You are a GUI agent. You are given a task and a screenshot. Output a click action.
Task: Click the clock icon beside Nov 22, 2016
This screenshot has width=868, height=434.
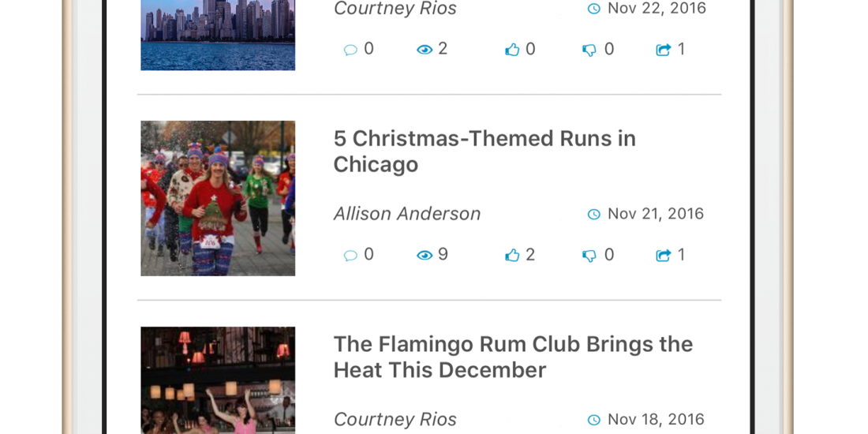point(594,9)
